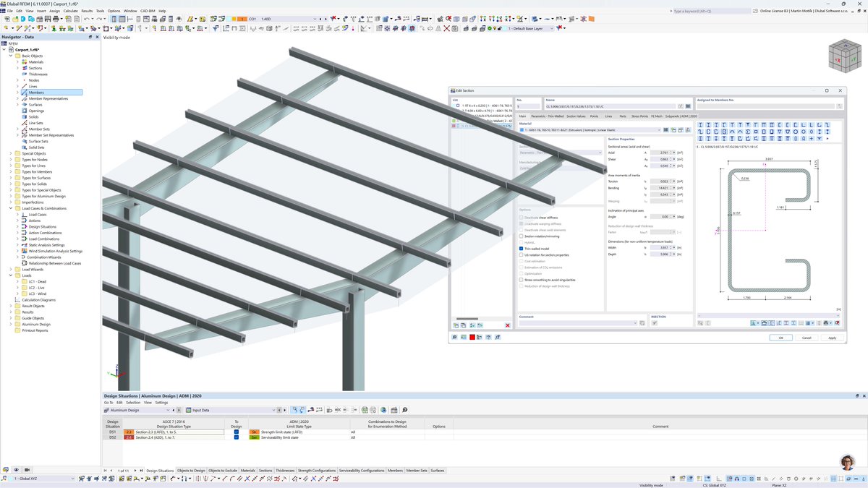
Task: Open the Global XYZ coordinate system dropdown
Action: (72, 479)
